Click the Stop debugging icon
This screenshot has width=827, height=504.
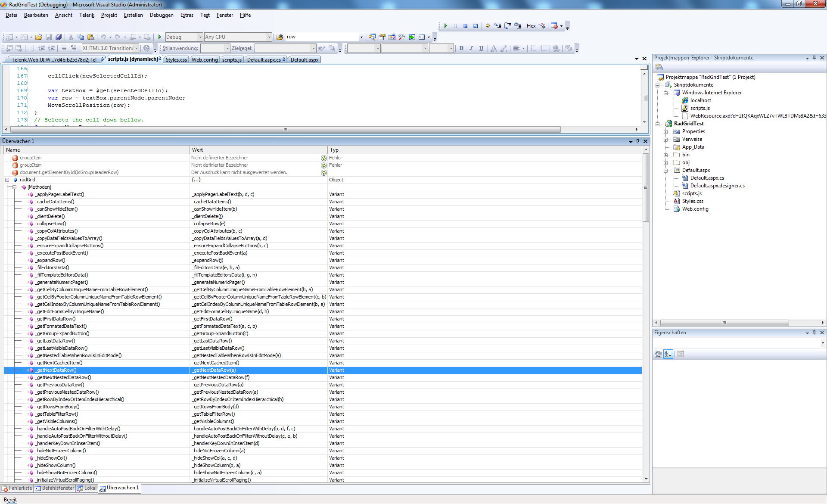[465, 26]
